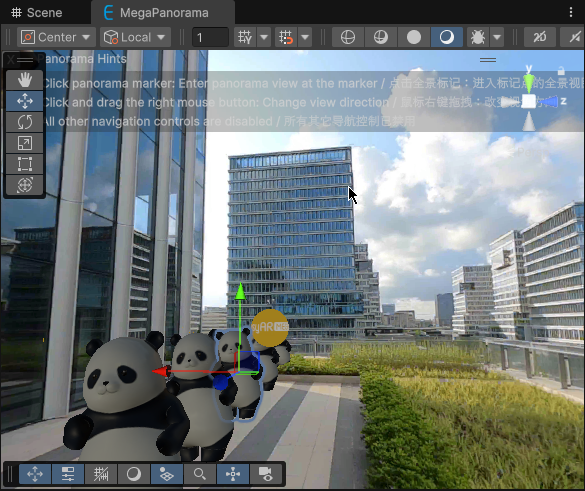The width and height of the screenshot is (585, 491).
Task: Toggle the scene gizmo lock
Action: coord(561,70)
